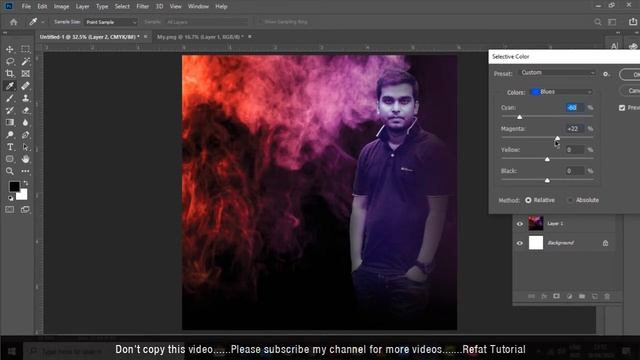The width and height of the screenshot is (640, 360).
Task: Select the Gradient tool
Action: [x=10, y=122]
